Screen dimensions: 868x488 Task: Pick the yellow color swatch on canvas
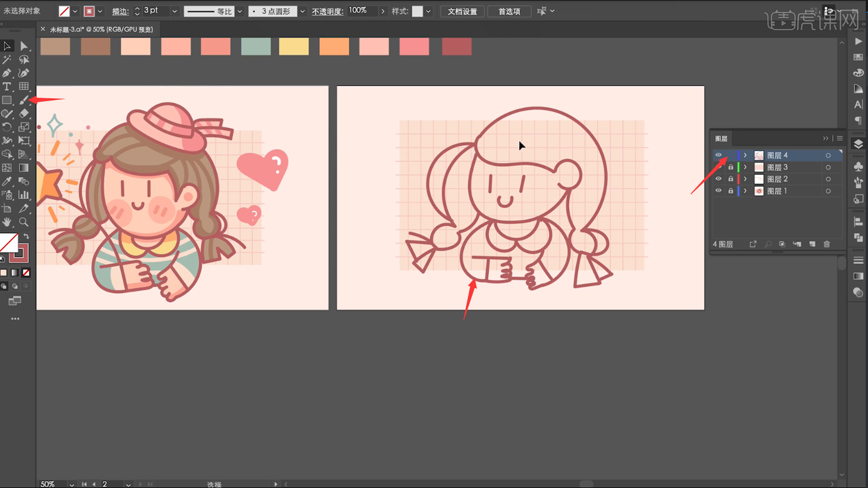coord(294,47)
